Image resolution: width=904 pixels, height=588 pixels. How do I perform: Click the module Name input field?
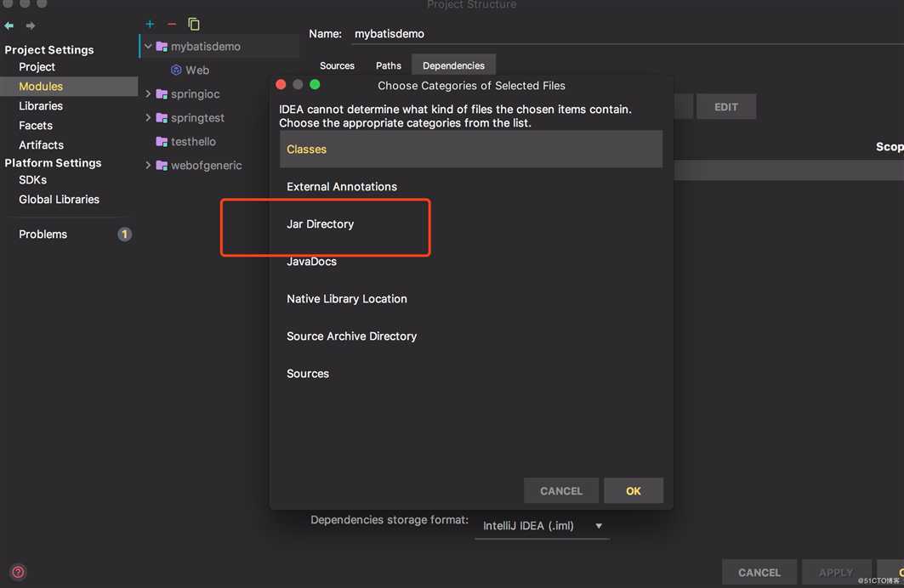(626, 34)
